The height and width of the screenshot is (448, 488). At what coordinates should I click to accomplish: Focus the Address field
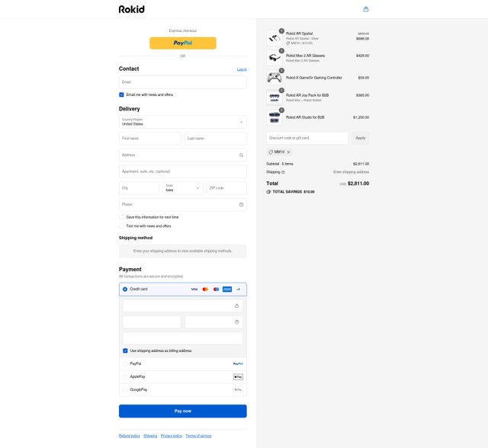pyautogui.click(x=183, y=155)
